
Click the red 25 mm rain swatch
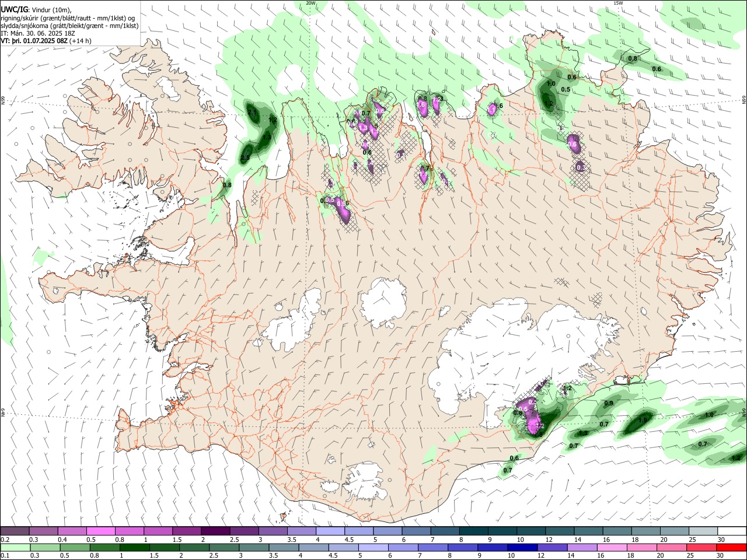pyautogui.click(x=702, y=547)
